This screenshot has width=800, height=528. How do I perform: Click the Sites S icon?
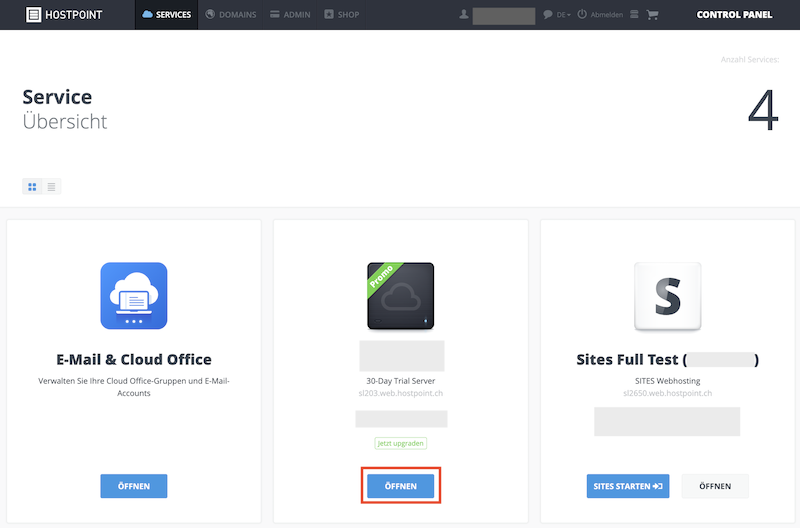667,296
